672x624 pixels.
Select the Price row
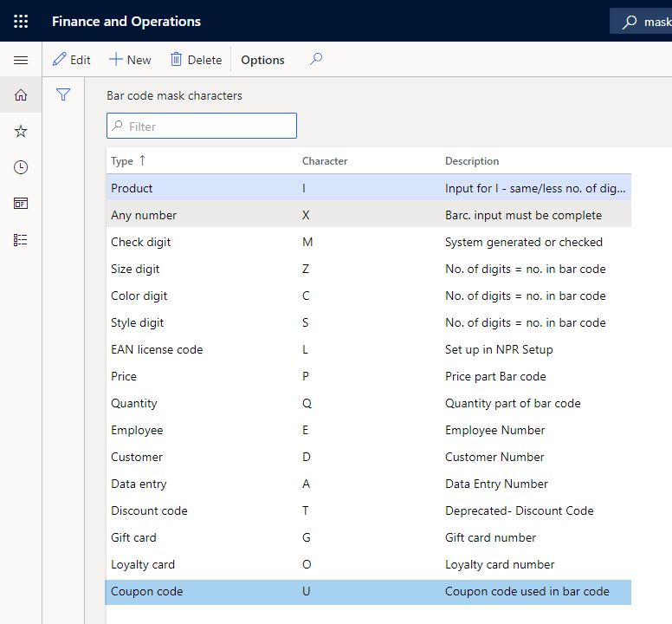(369, 376)
